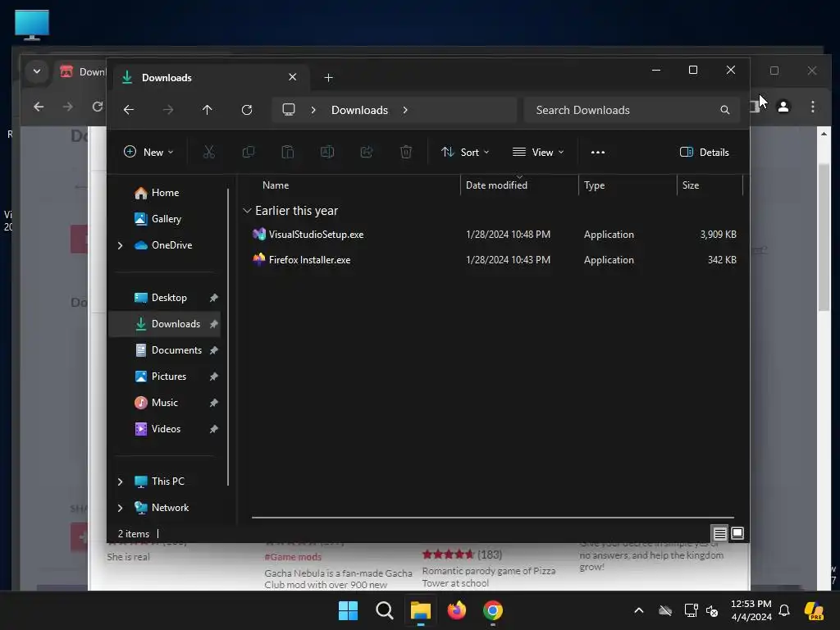The image size is (840, 630).
Task: Click the Rename icon in toolbar
Action: point(326,152)
